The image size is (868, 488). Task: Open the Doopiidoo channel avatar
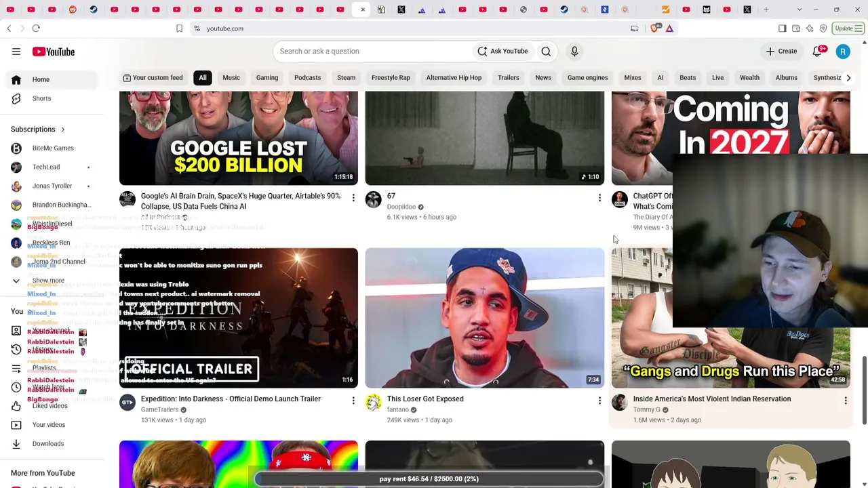pos(374,199)
